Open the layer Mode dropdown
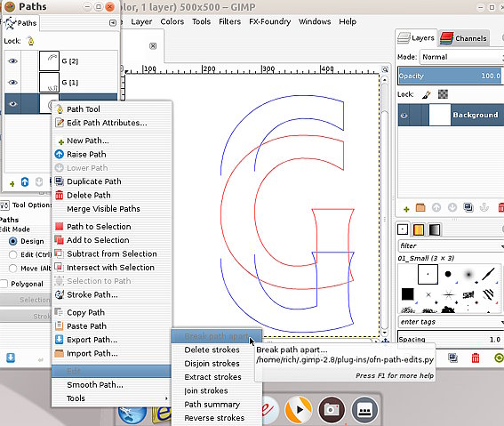Viewport: 504px width, 426px height. click(x=462, y=57)
